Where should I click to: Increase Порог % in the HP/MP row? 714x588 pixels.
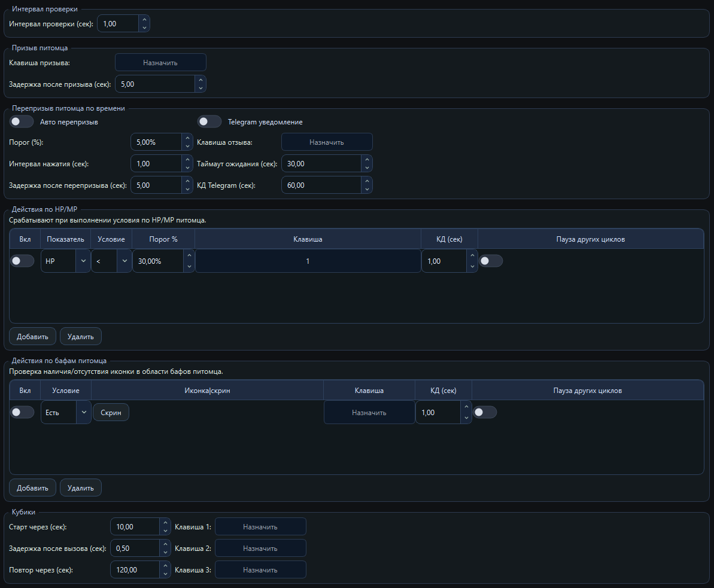[189, 256]
